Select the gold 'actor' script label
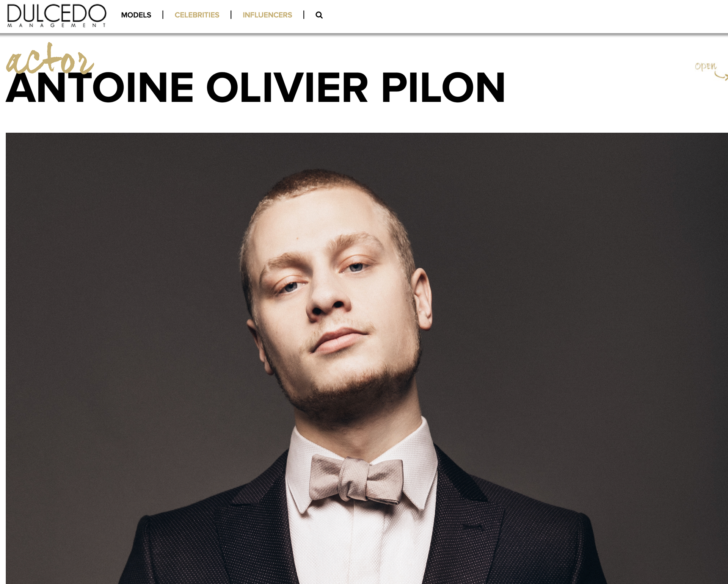 click(x=50, y=59)
